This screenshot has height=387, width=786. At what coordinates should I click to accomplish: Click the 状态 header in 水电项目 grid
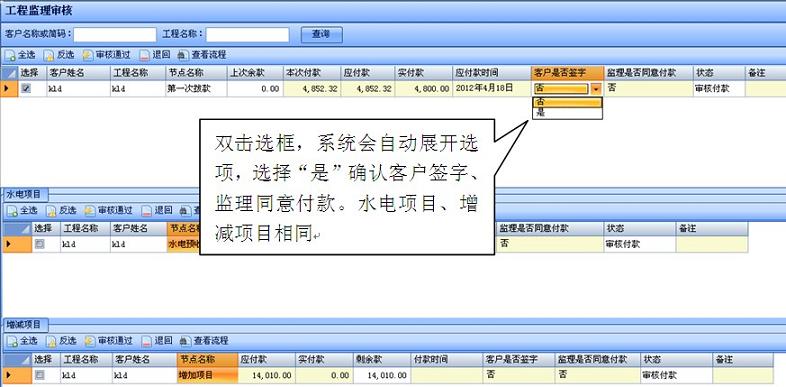[639, 229]
